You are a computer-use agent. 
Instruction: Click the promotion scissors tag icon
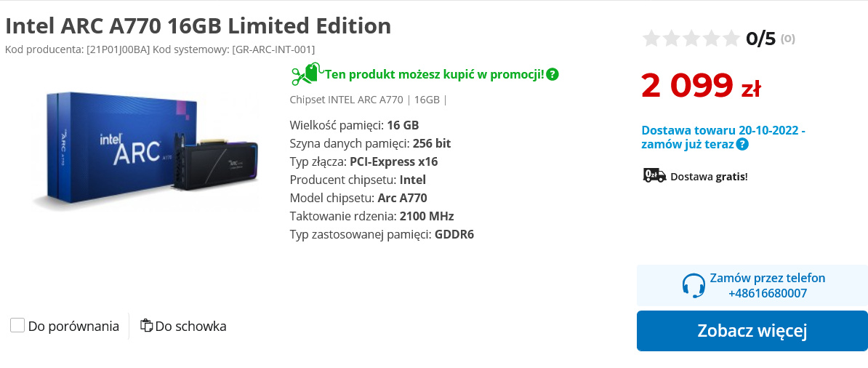coord(306,74)
